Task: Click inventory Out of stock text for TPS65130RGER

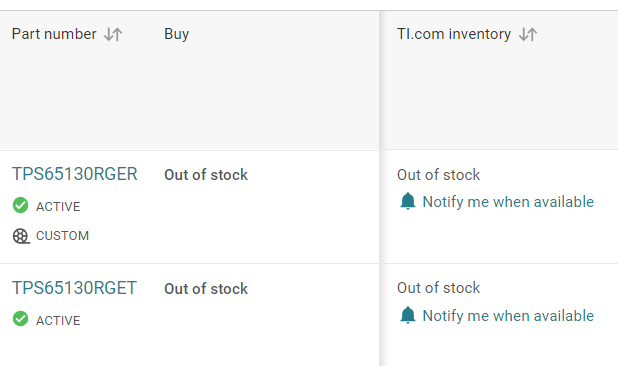Action: [438, 175]
